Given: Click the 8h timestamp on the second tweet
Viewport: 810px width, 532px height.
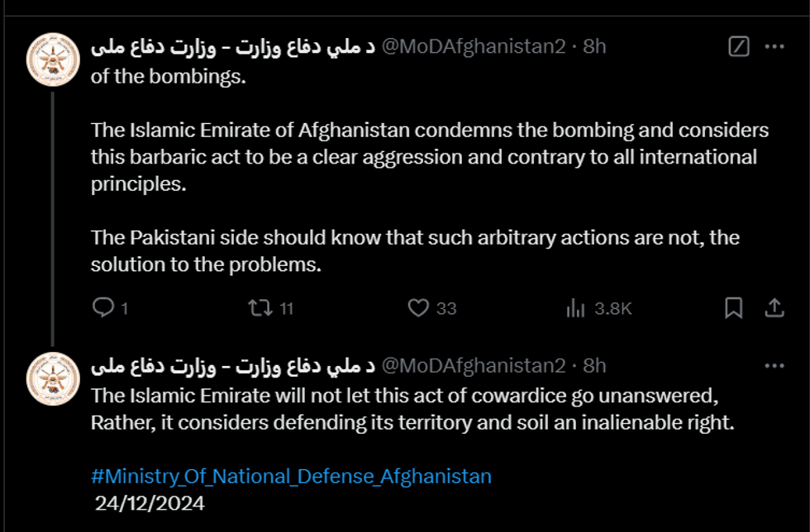Looking at the screenshot, I should (594, 365).
